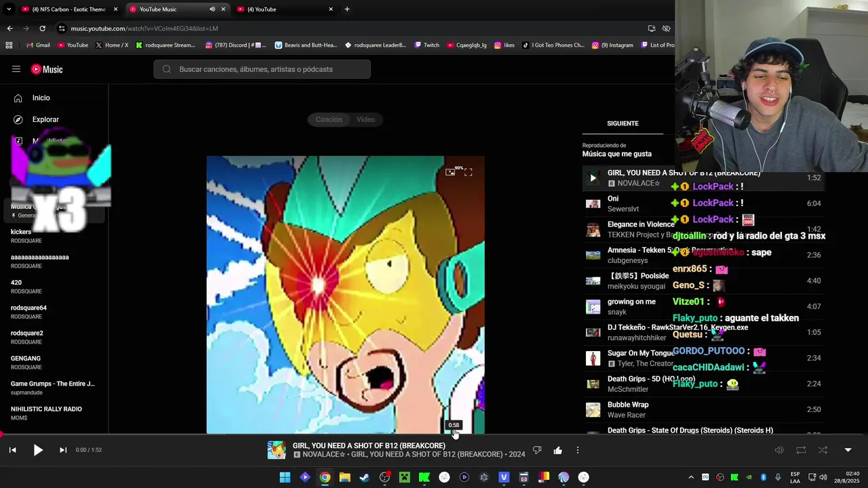The width and height of the screenshot is (868, 488).
Task: Dislike the current song
Action: 537,450
